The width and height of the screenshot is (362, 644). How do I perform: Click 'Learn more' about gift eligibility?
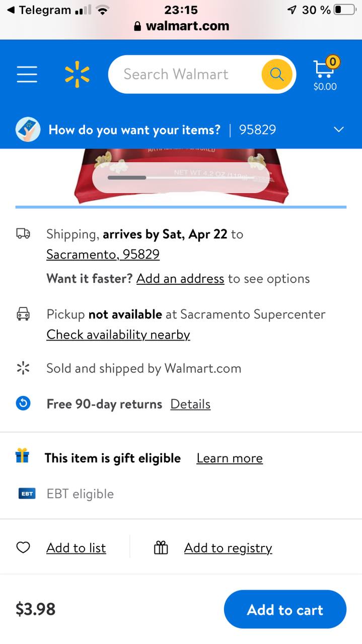[230, 458]
